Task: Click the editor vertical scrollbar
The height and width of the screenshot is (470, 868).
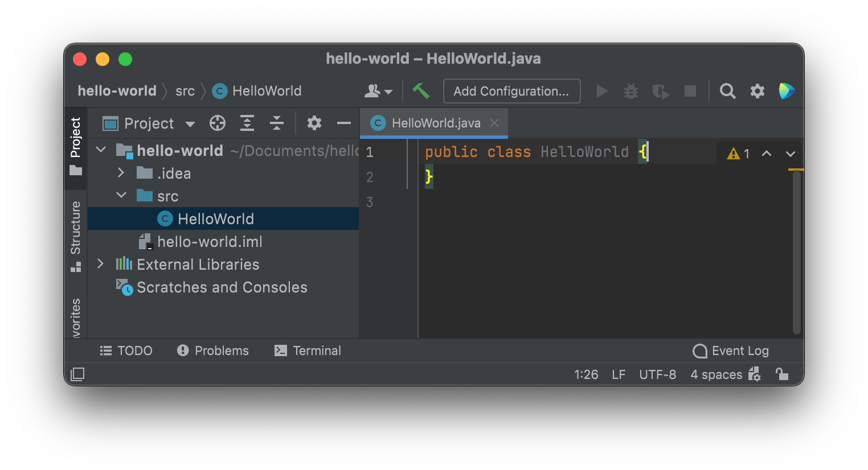Action: 797,253
